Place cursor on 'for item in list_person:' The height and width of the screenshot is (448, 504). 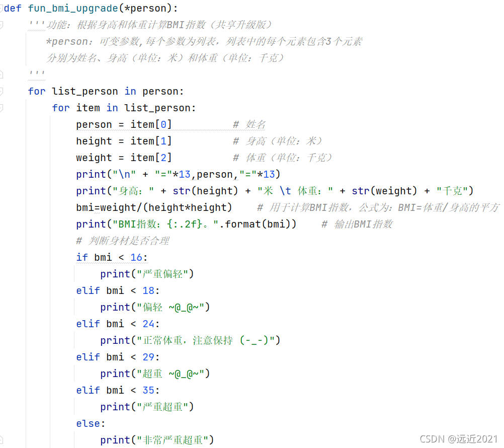pyautogui.click(x=124, y=108)
